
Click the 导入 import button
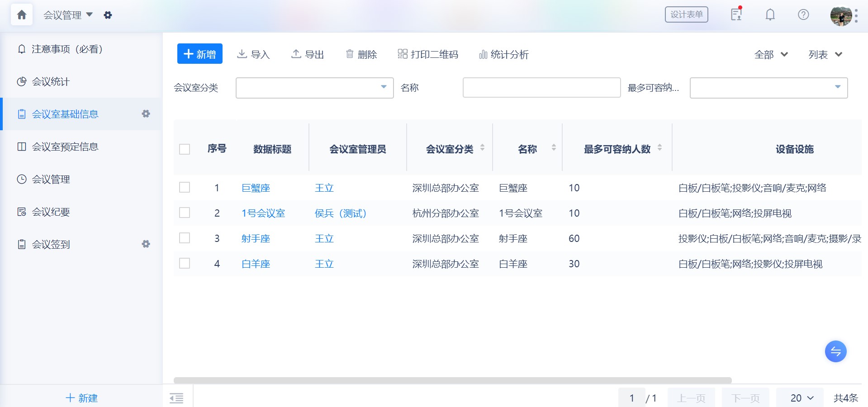coord(253,54)
